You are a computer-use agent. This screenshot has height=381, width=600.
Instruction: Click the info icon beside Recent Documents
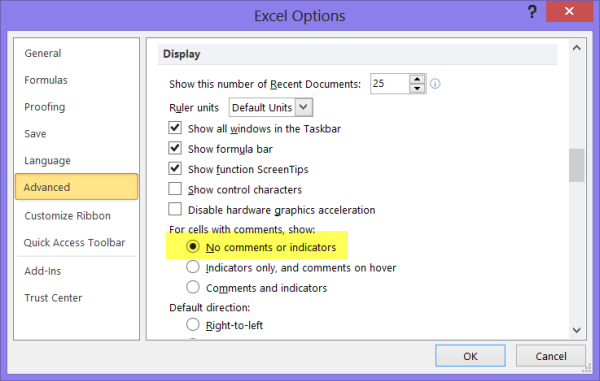point(435,84)
